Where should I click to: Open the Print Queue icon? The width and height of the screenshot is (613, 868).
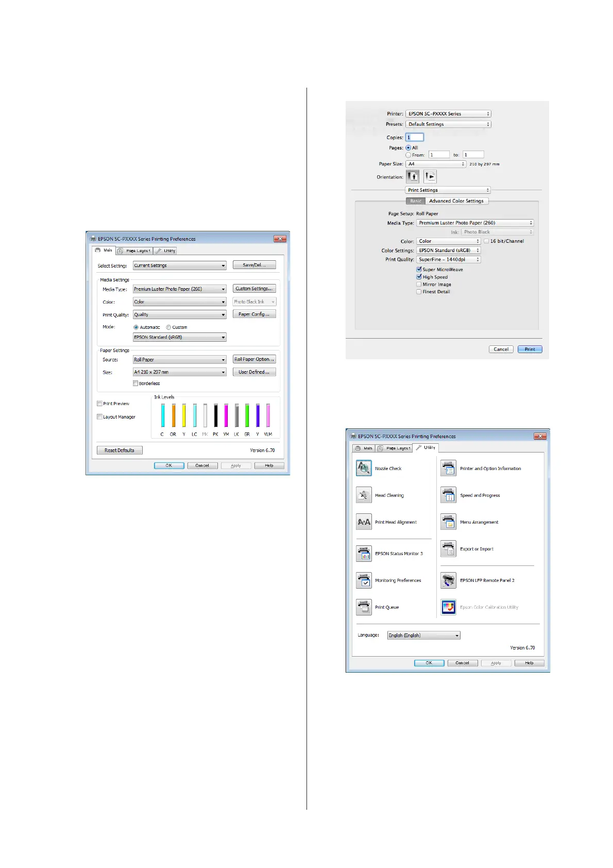[x=364, y=607]
